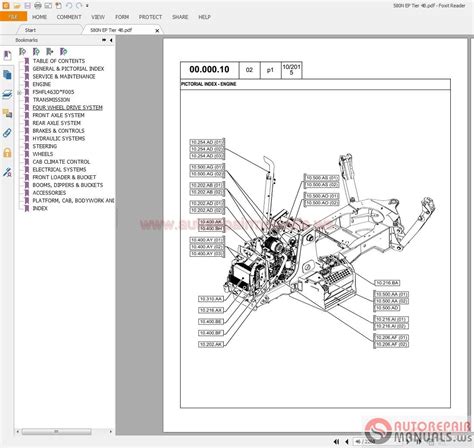Open the Attachments paperclip panel icon

click(7, 133)
